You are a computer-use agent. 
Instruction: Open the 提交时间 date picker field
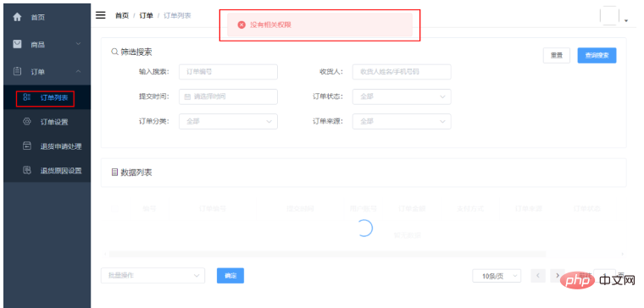point(228,96)
